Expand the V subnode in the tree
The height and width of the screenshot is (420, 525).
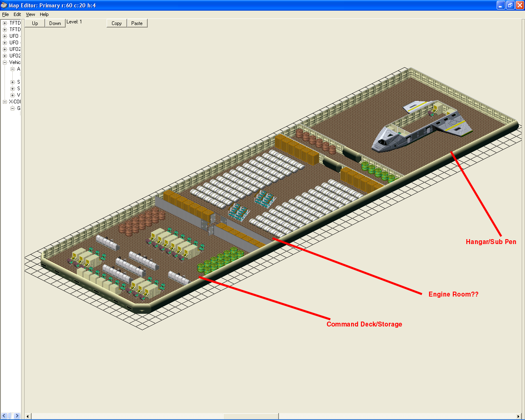pos(12,95)
